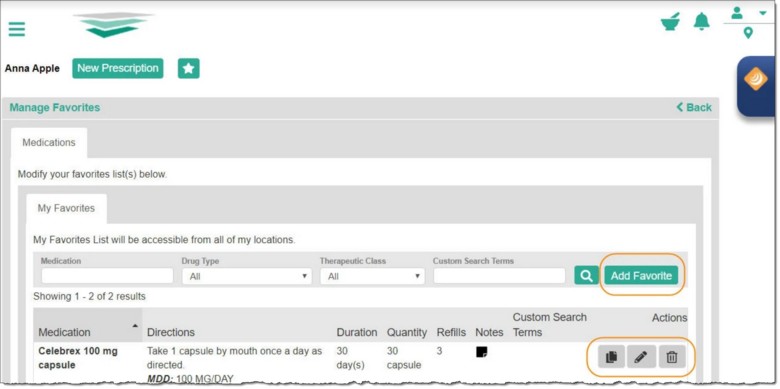Open the Celebrex note icon
Viewport: 780px width, 389px height.
pos(482,352)
